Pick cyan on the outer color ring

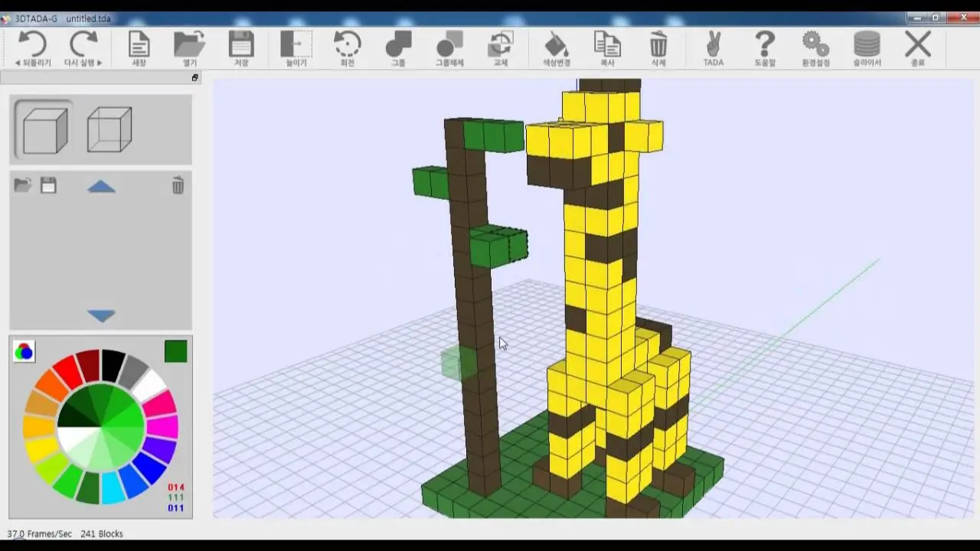point(113,489)
